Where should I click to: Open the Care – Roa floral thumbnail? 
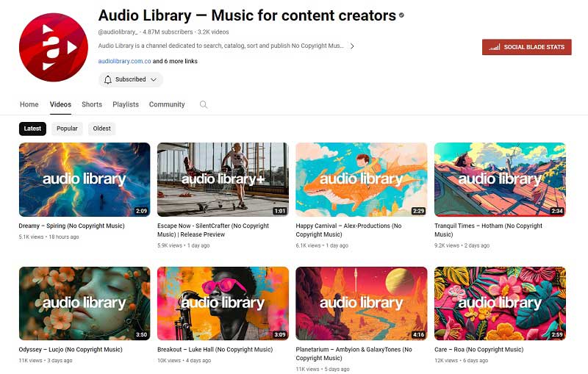click(500, 303)
